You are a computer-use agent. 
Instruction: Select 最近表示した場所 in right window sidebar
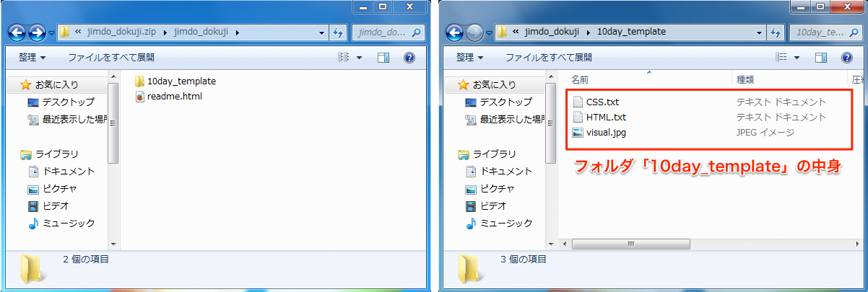pos(505,120)
